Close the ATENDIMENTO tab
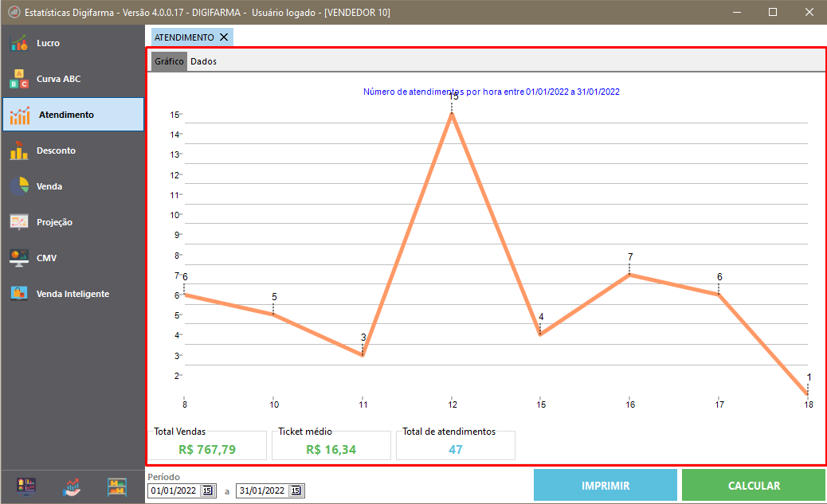Screen dimensions: 827x504 (x=224, y=37)
